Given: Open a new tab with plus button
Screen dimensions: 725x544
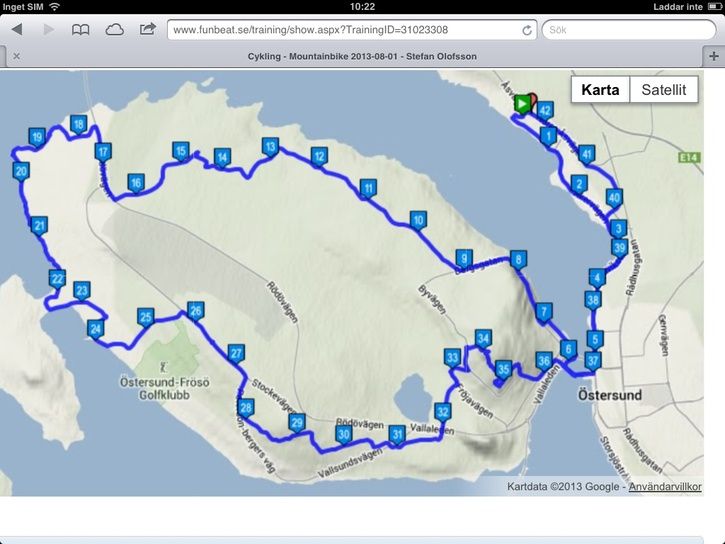Looking at the screenshot, I should [x=713, y=56].
